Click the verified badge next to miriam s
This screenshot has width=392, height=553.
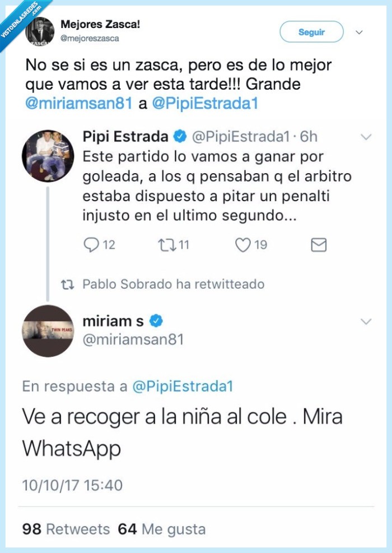(x=158, y=320)
